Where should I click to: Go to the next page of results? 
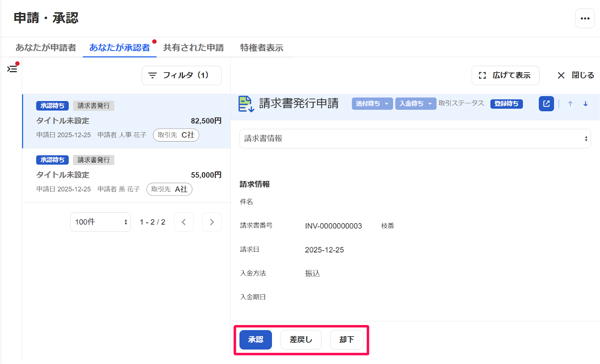(212, 222)
